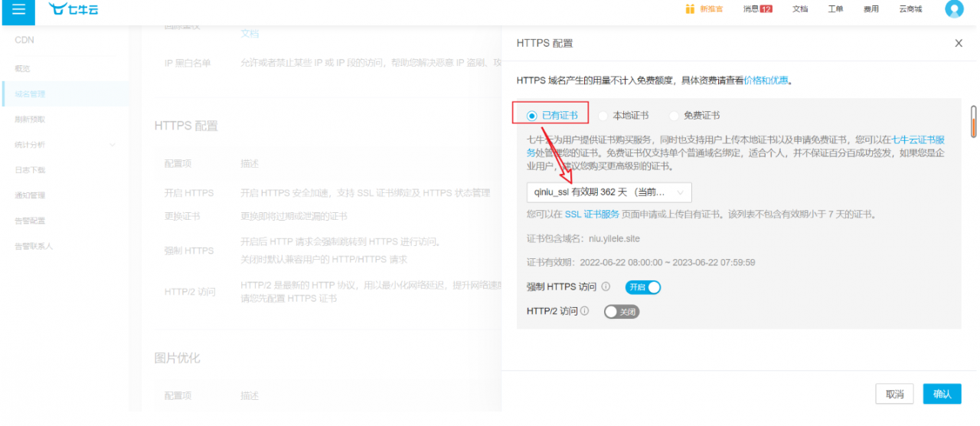The width and height of the screenshot is (980, 426).
Task: Click the gift icon beside 新推官
Action: 690,9
